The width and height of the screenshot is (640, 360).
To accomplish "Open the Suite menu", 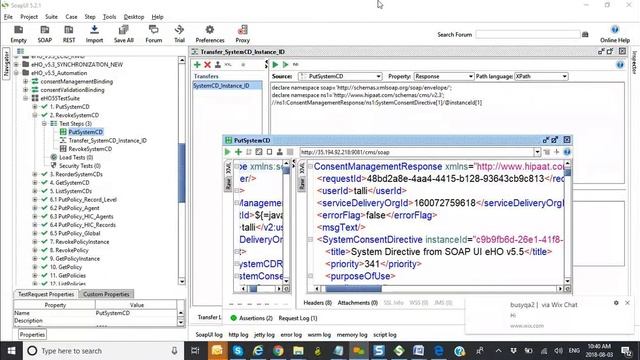I will [51, 17].
